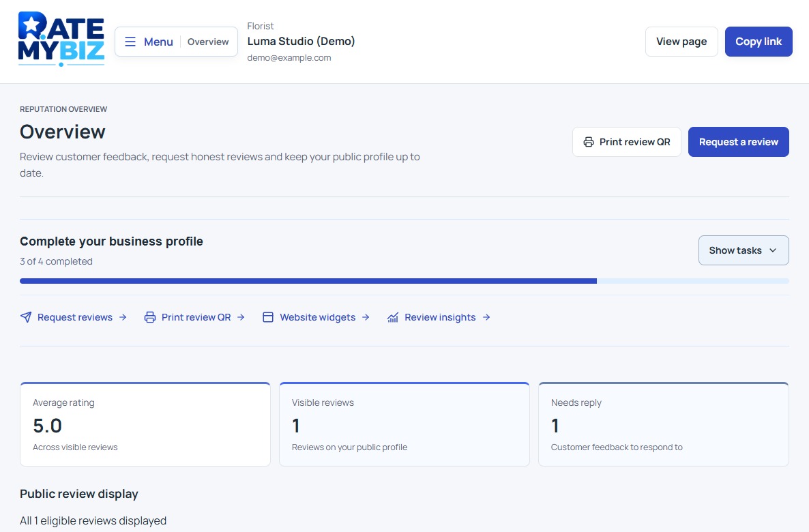Click 'Public review display' heading
This screenshot has width=809, height=532.
click(79, 494)
